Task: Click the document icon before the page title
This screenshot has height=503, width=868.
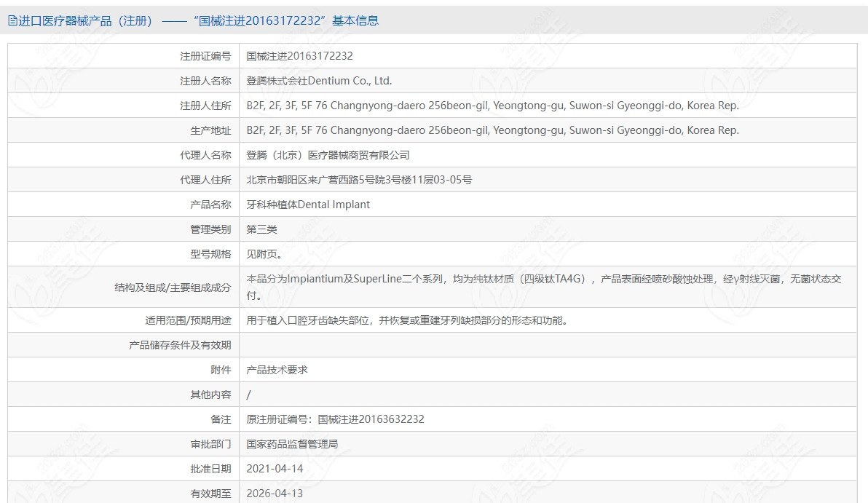Action: click(12, 21)
